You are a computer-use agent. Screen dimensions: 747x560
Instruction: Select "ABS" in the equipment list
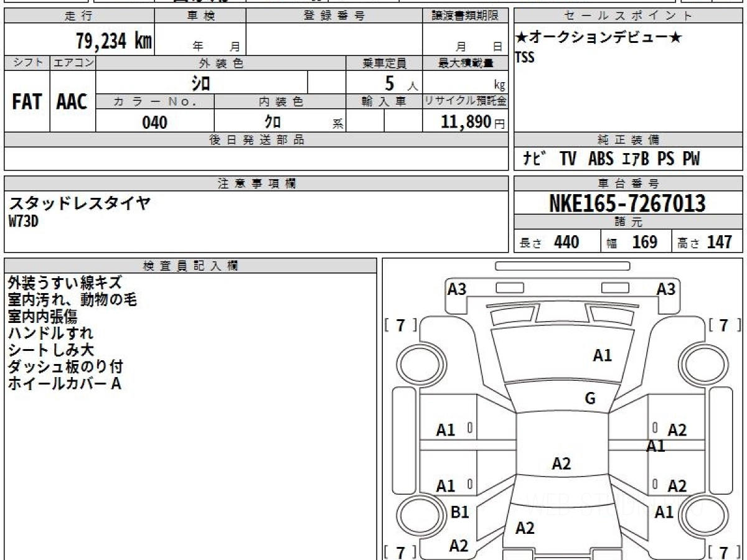[x=600, y=159]
